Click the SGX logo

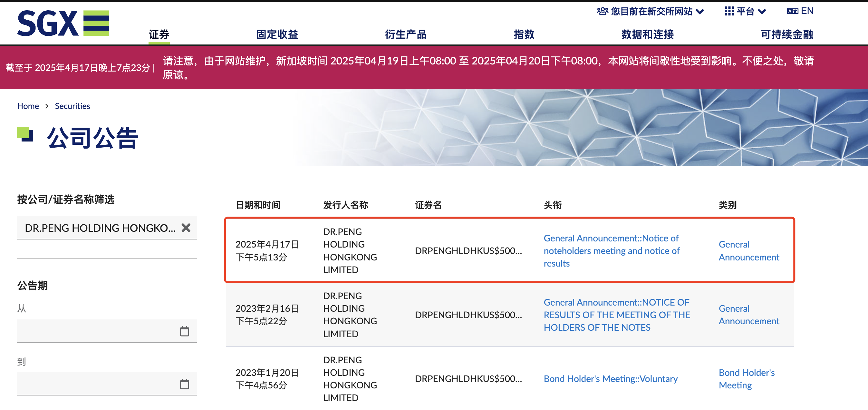pos(63,23)
